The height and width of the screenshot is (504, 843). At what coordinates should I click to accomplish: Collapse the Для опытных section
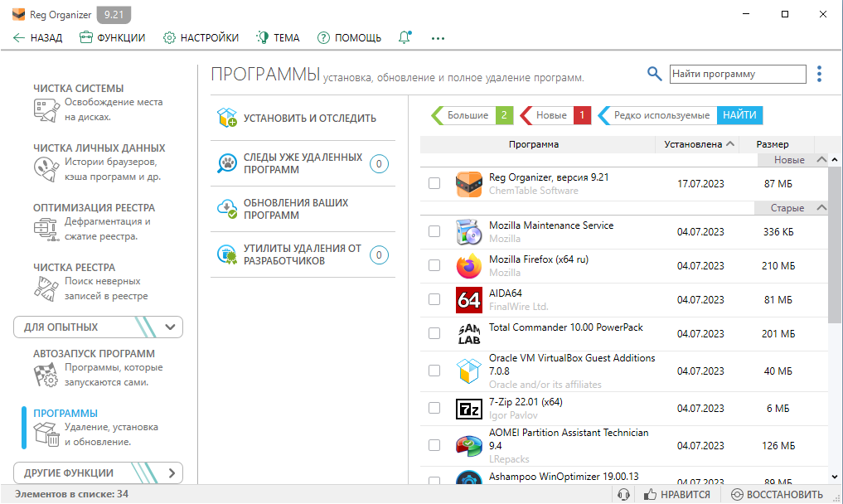coord(98,327)
